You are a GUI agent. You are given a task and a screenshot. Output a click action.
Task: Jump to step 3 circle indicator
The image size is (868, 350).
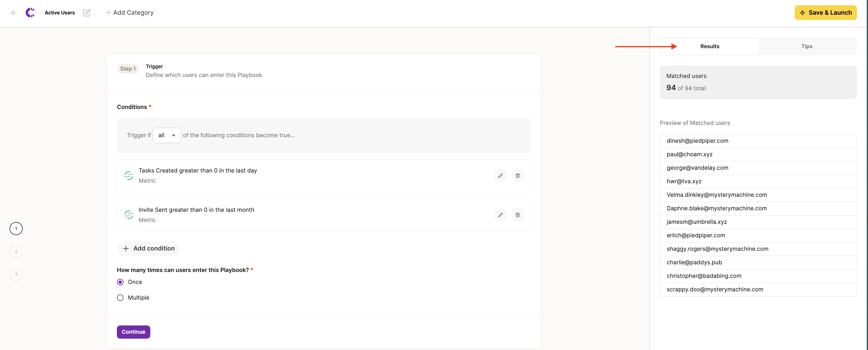tap(16, 274)
